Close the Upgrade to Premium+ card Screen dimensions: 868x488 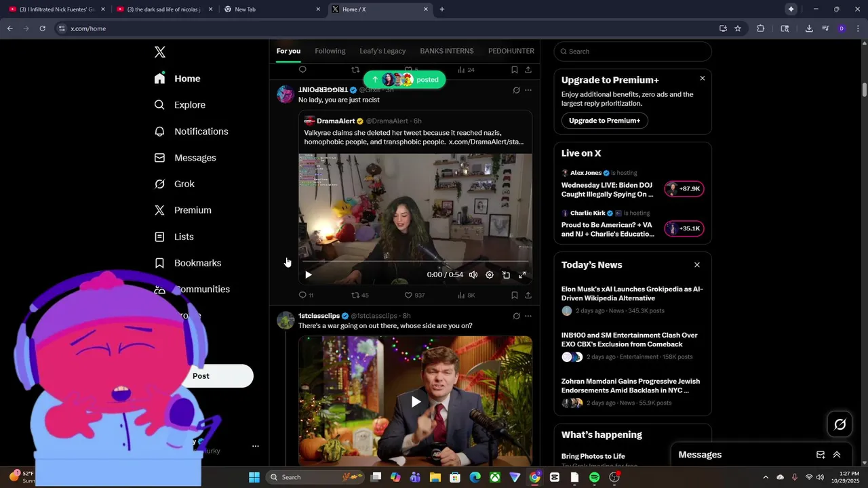point(702,79)
